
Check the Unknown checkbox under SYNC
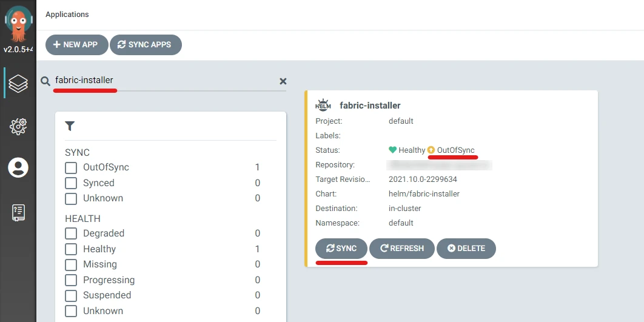[71, 198]
